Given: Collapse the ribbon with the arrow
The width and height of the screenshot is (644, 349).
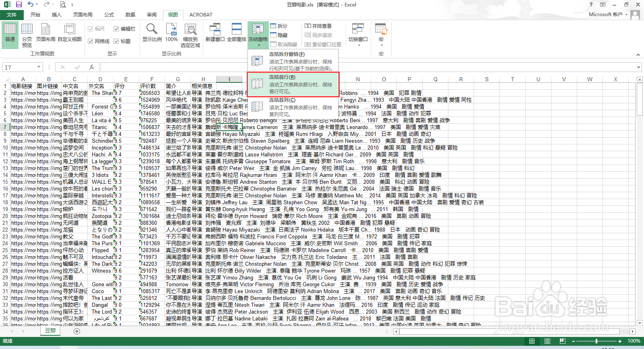Looking at the screenshot, I should 638,54.
